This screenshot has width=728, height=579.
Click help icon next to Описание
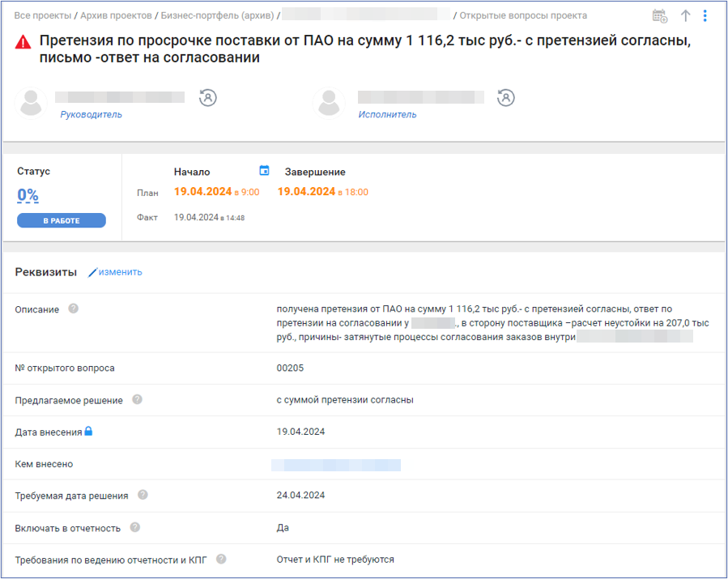tap(74, 309)
